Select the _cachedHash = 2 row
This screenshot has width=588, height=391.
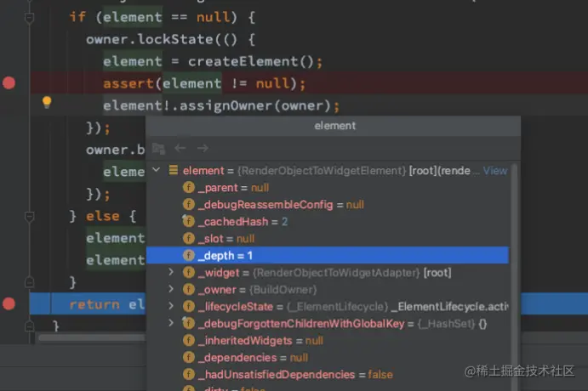pos(328,222)
